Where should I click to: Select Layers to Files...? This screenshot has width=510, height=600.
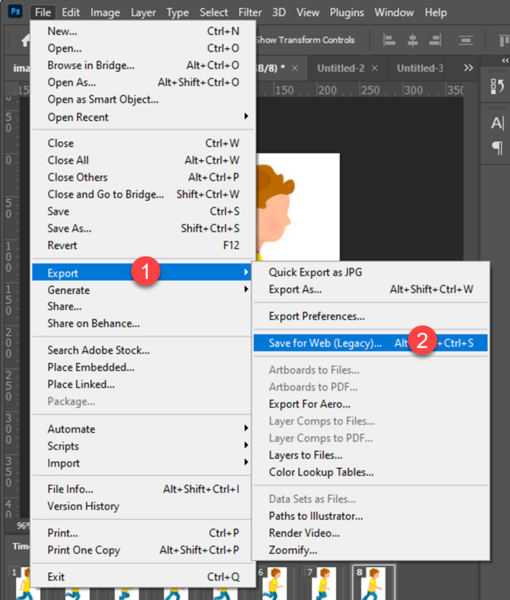[370, 455]
